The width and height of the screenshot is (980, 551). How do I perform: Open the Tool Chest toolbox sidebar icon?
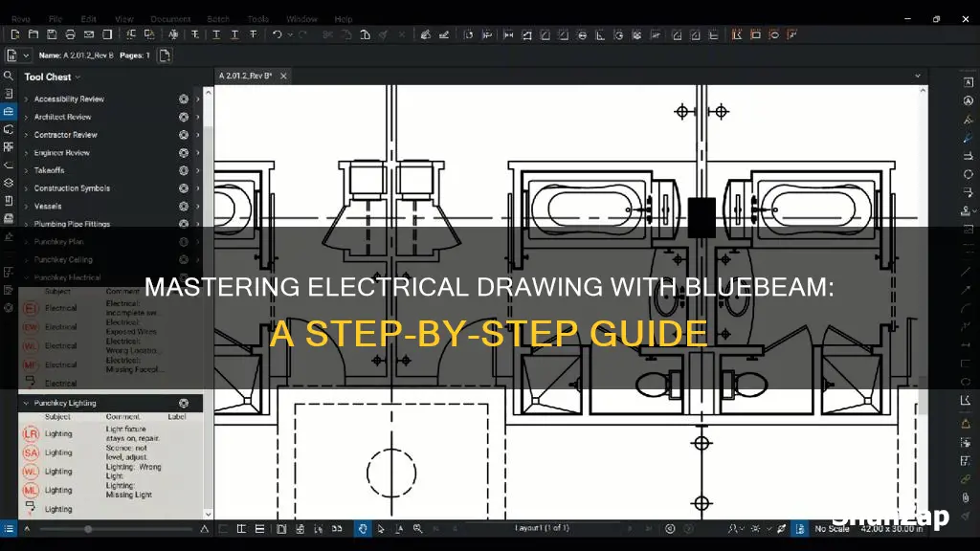pos(8,111)
